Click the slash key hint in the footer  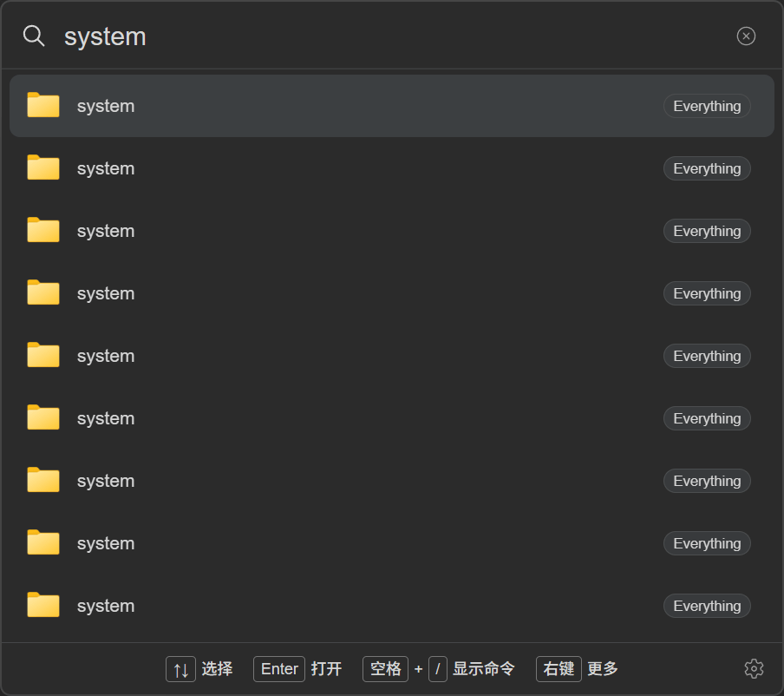[x=437, y=669]
